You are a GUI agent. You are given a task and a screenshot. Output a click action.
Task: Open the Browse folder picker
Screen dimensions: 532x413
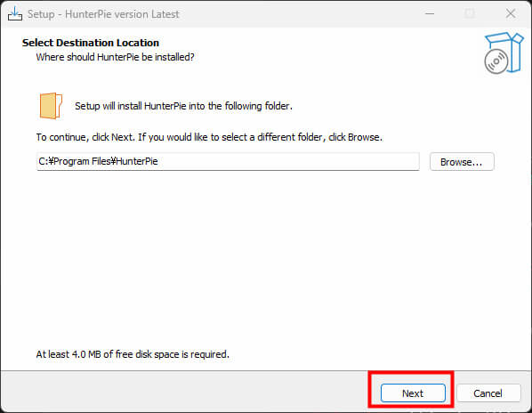[x=462, y=162]
